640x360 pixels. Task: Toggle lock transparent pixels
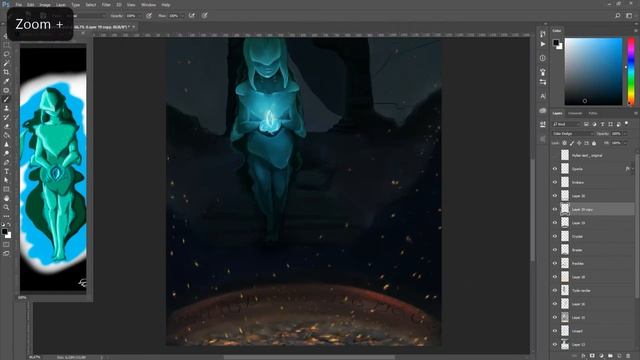(564, 143)
